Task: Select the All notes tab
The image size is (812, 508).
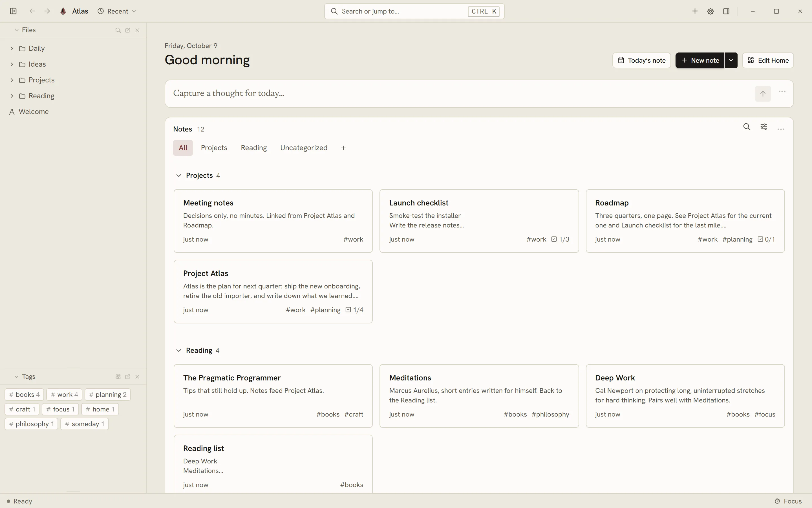Action: tap(183, 148)
